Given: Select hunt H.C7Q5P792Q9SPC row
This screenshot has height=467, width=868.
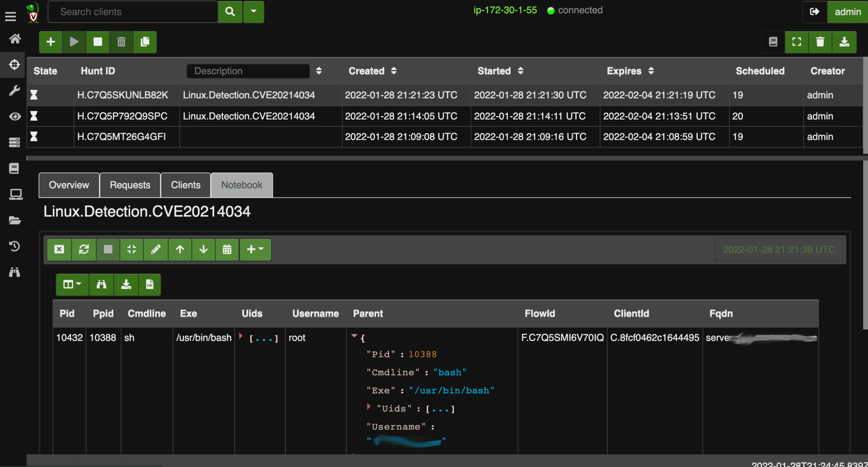Looking at the screenshot, I should (x=122, y=116).
